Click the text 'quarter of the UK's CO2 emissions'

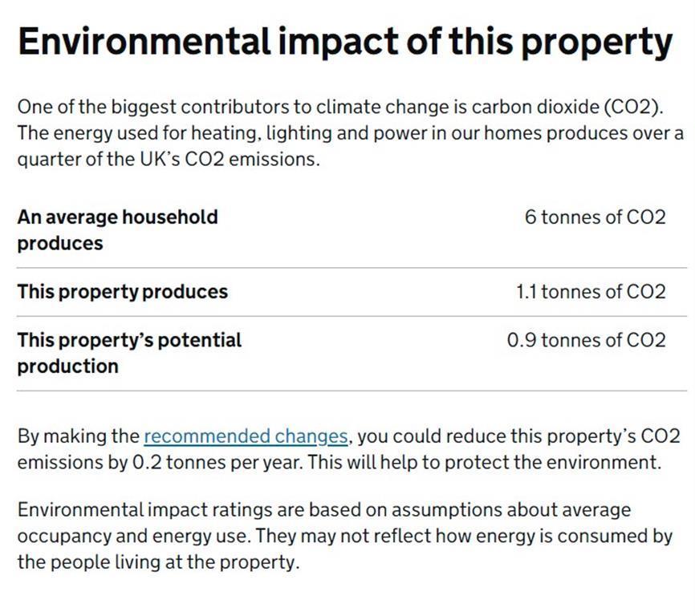[x=167, y=159]
